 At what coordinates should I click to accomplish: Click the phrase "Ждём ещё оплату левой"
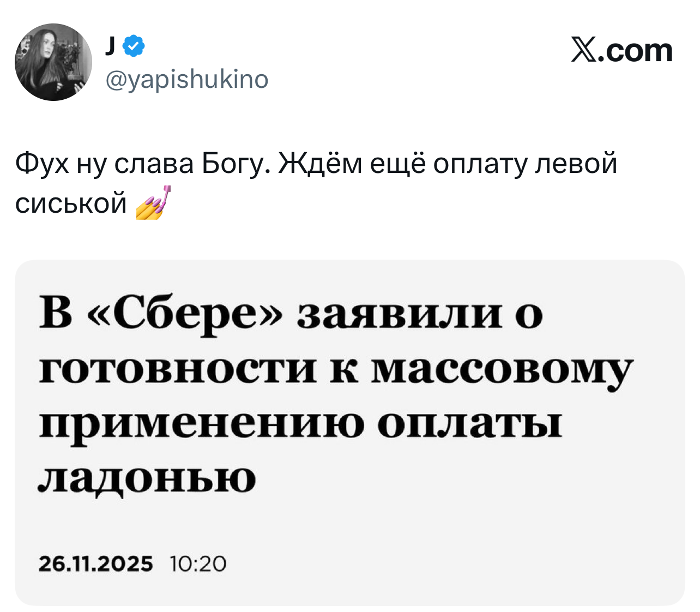[448, 163]
